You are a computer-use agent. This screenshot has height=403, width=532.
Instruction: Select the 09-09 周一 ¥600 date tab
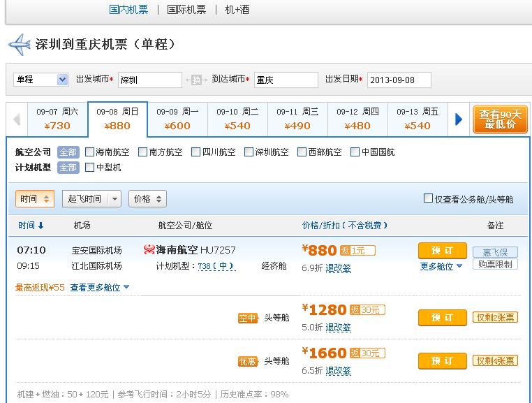point(177,119)
